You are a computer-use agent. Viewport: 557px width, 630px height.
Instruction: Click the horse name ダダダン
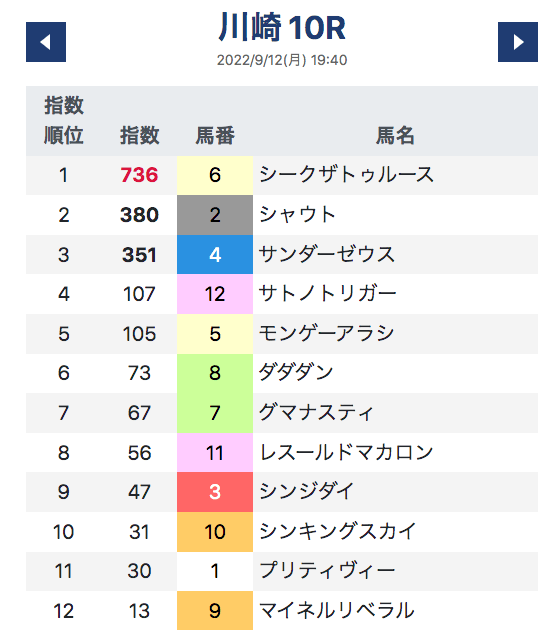pos(296,373)
